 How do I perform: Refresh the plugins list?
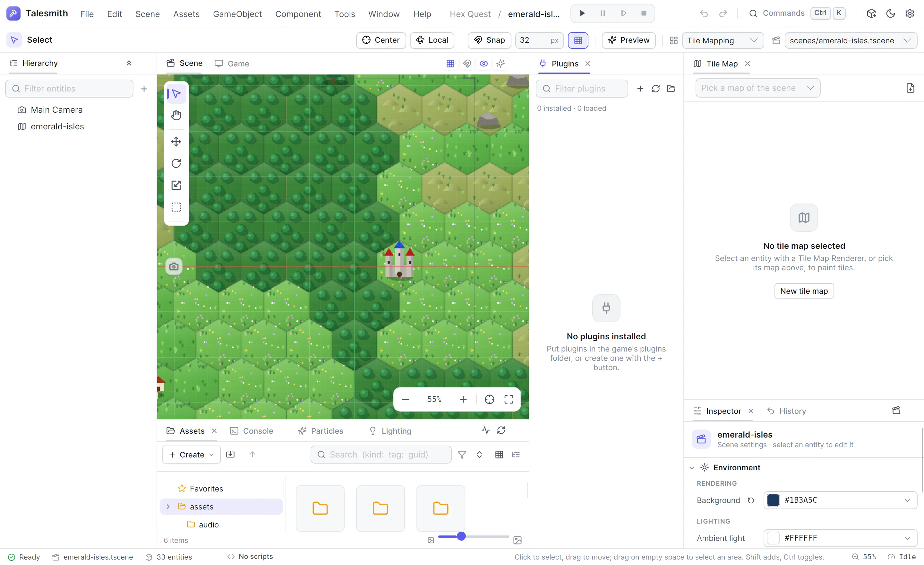pyautogui.click(x=655, y=89)
